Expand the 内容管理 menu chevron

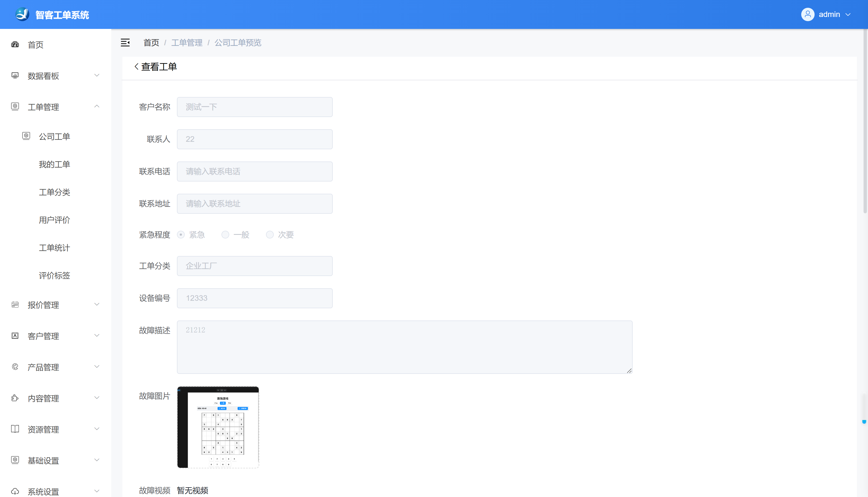pos(97,398)
